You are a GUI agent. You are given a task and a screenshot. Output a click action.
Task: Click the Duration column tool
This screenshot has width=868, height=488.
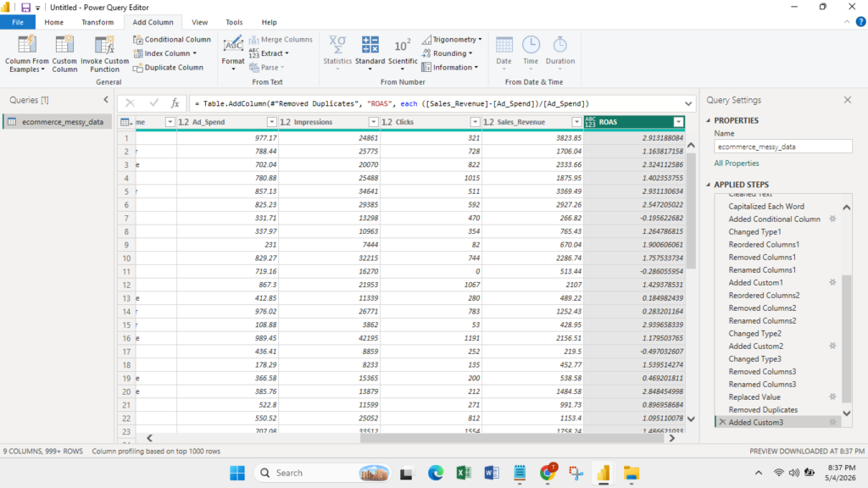tap(560, 53)
